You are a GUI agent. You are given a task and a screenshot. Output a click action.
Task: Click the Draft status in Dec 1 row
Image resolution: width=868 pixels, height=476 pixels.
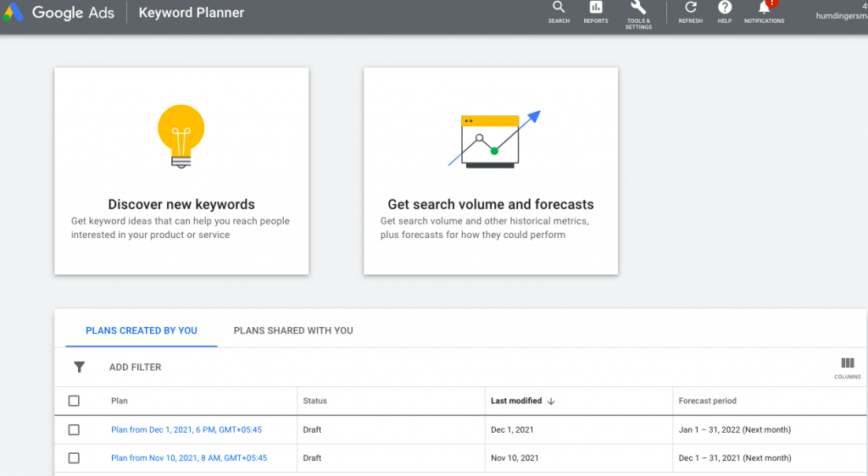(x=312, y=429)
